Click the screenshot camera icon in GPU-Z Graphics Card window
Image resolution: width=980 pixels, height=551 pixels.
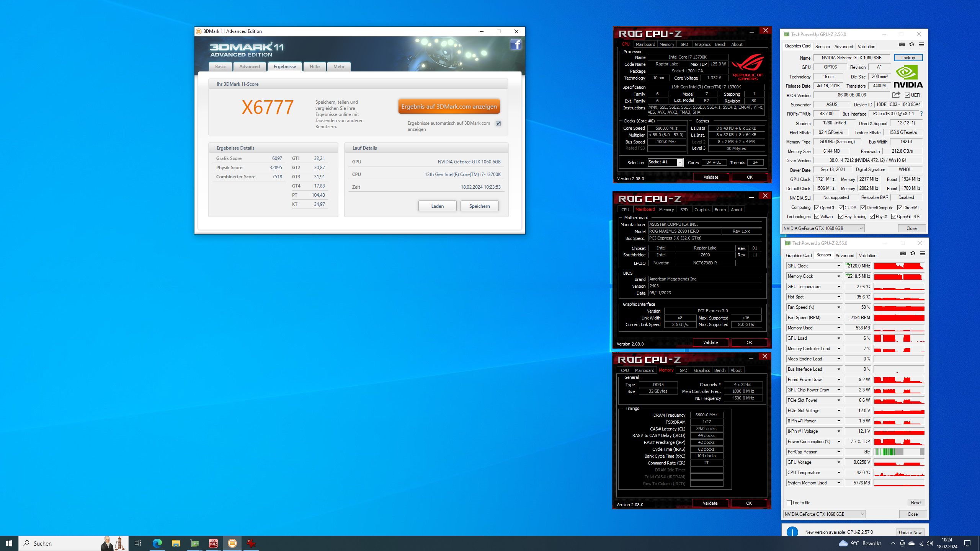pos(902,45)
